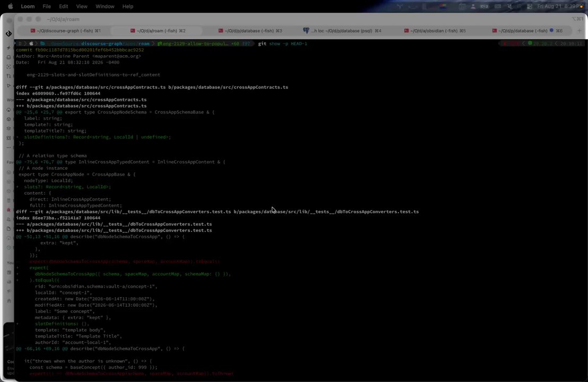This screenshot has height=382, width=588.
Task: Click the 'label: string;' line
Action: (43, 118)
